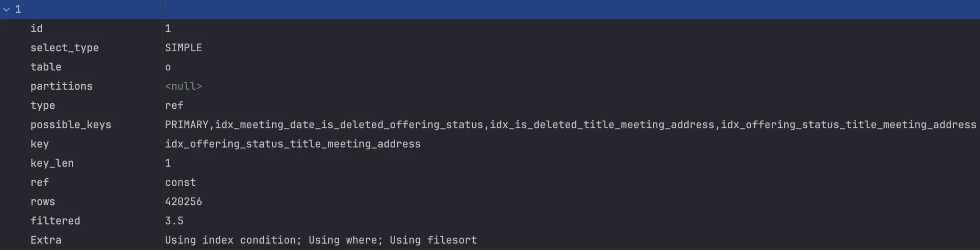This screenshot has height=250, width=980.
Task: Select the key_len value cell showing 1
Action: [168, 163]
